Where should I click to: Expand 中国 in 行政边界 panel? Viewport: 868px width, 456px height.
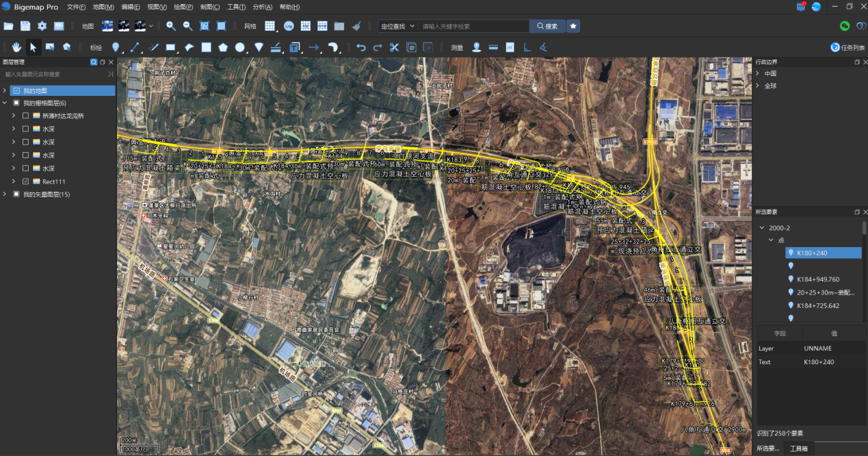point(758,73)
